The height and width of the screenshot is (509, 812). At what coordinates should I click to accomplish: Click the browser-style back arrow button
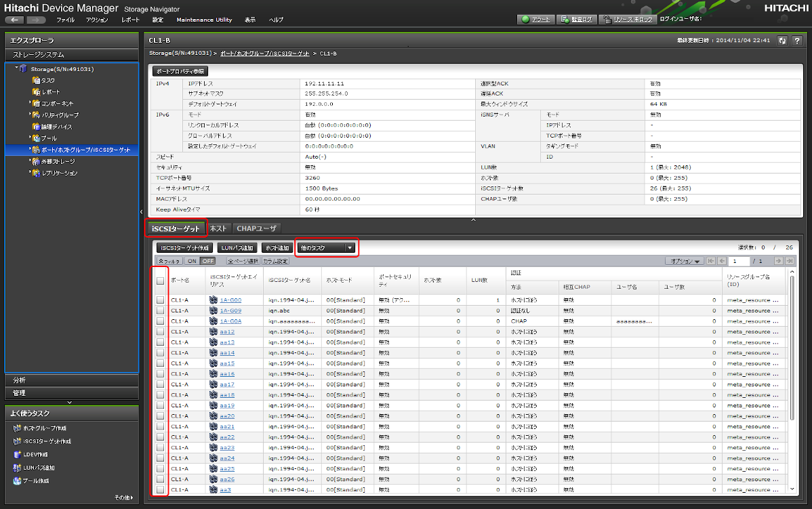(15, 20)
